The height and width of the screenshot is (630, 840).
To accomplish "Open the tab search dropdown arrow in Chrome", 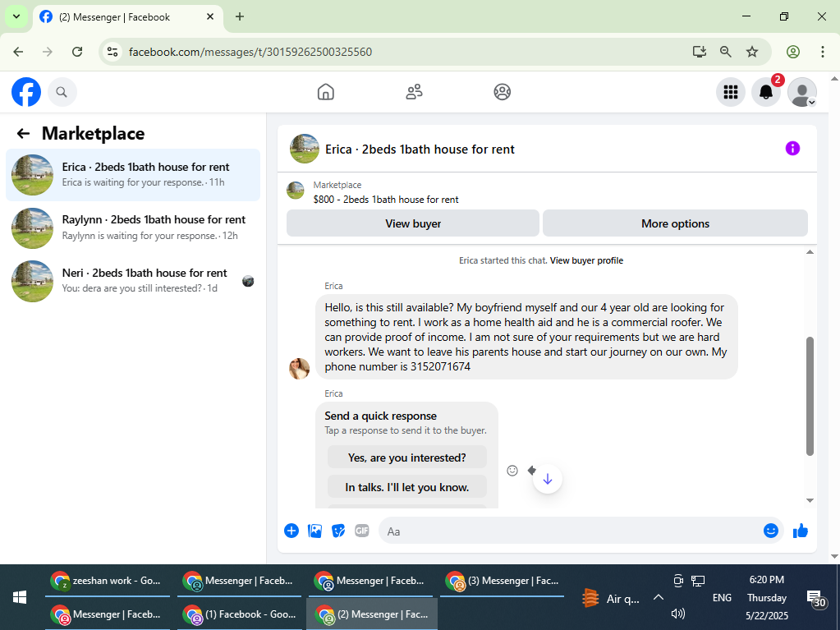I will click(16, 16).
